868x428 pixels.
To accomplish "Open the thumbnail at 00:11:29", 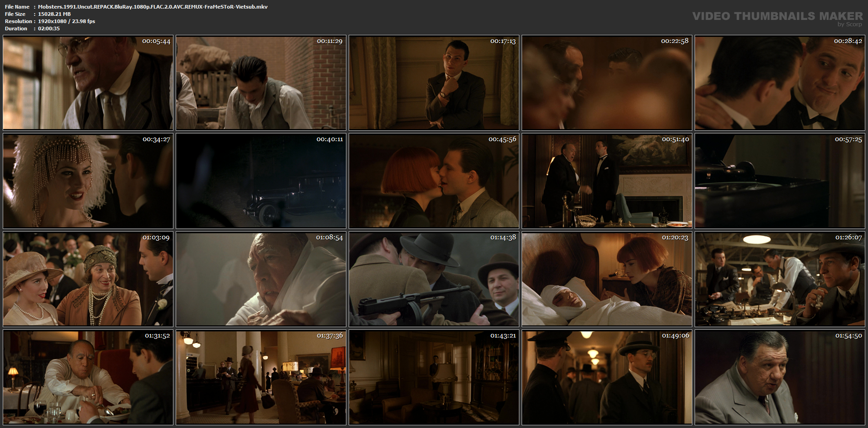I will 261,83.
